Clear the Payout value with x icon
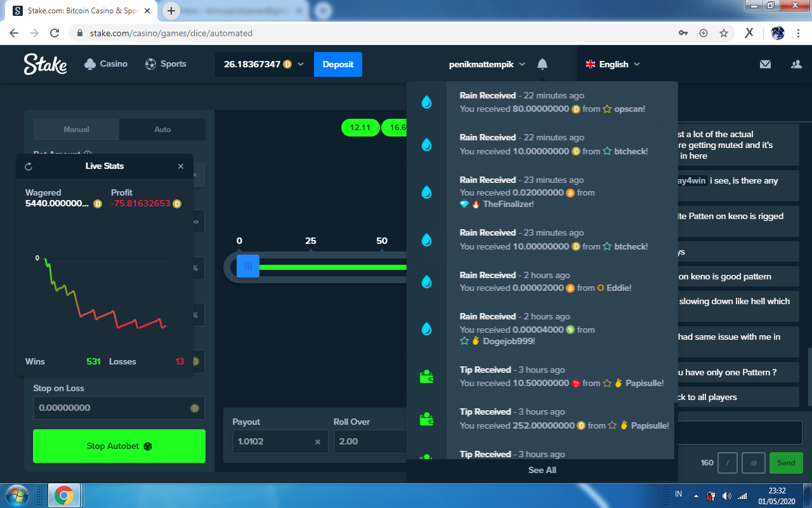812x508 pixels. [x=318, y=441]
